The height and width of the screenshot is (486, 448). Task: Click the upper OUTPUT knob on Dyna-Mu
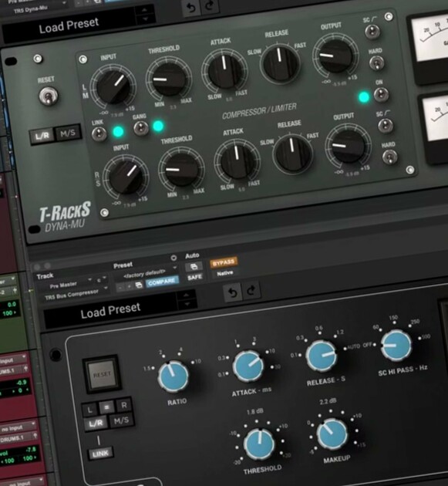tap(336, 56)
